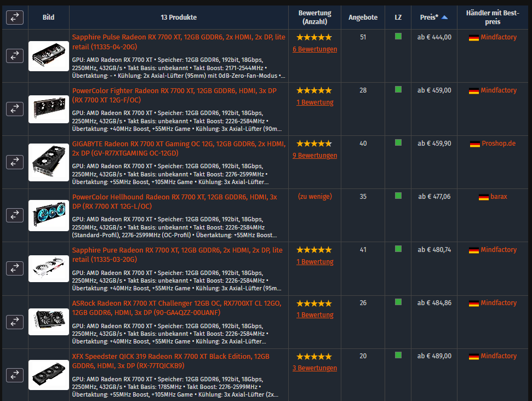Viewport: 532px width, 401px height.
Task: Click Sapphire Pulse graphics card thumbnail
Action: [x=49, y=56]
